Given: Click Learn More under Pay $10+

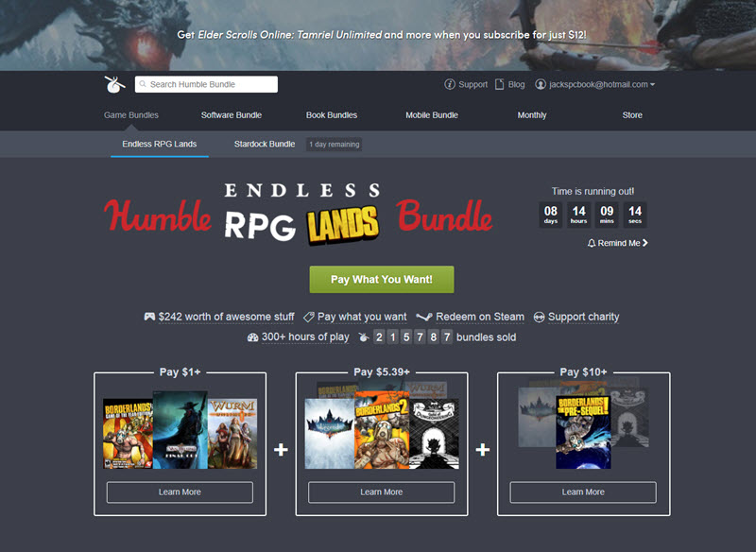Looking at the screenshot, I should pyautogui.click(x=583, y=492).
